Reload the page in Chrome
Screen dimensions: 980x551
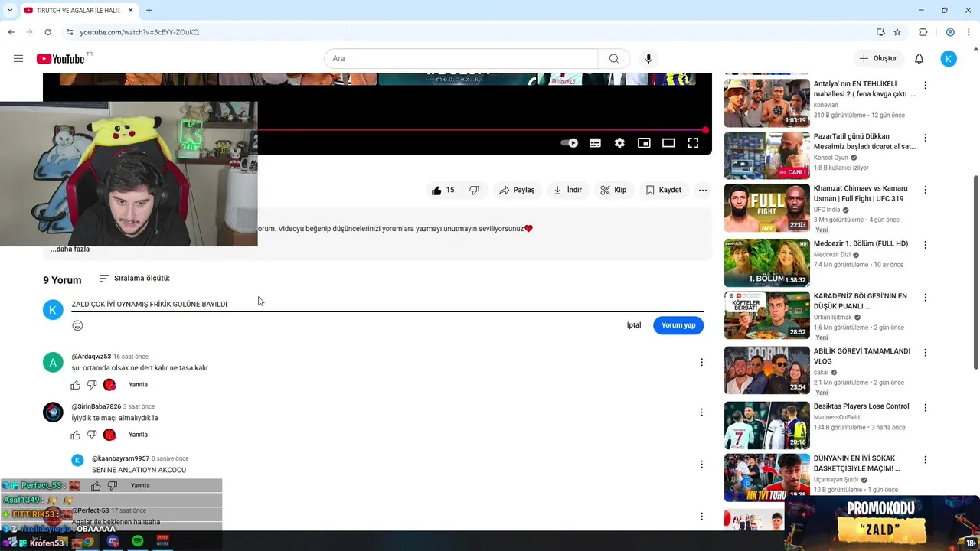48,32
